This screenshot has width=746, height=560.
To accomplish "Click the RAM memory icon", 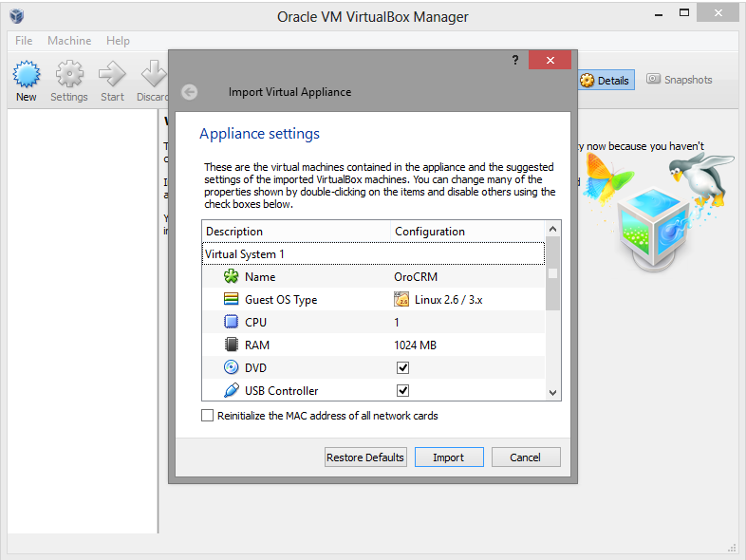I will 232,345.
